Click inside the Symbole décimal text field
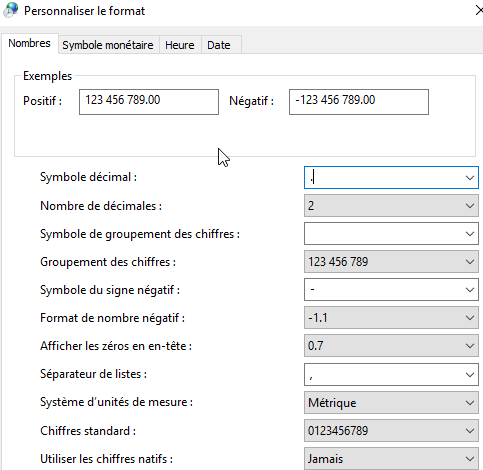This screenshot has width=483, height=470. coord(383,178)
